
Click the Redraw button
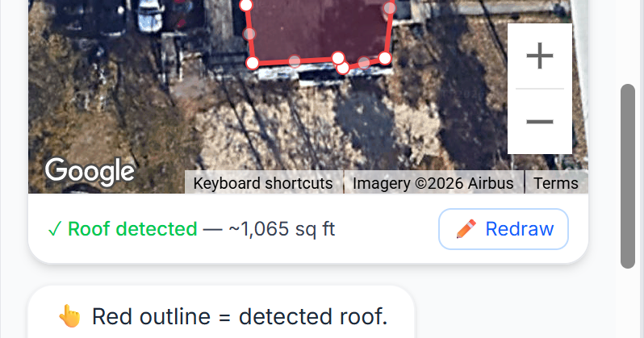click(x=504, y=229)
